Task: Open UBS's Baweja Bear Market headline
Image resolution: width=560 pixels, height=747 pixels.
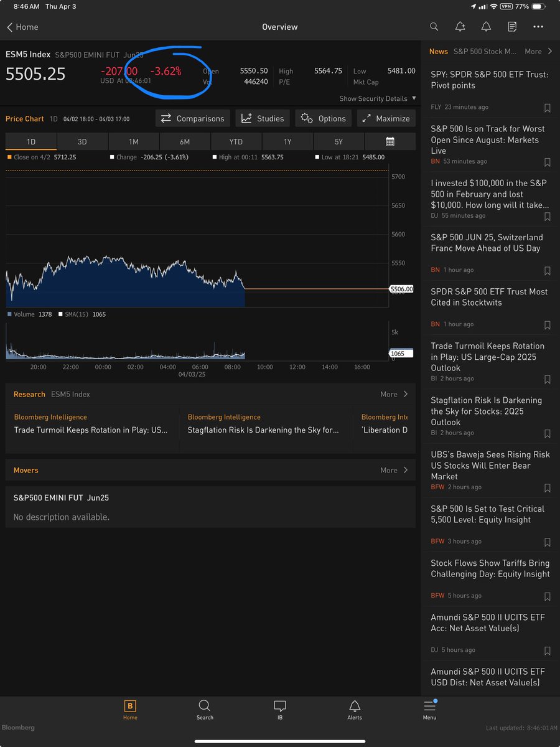Action: (490, 466)
